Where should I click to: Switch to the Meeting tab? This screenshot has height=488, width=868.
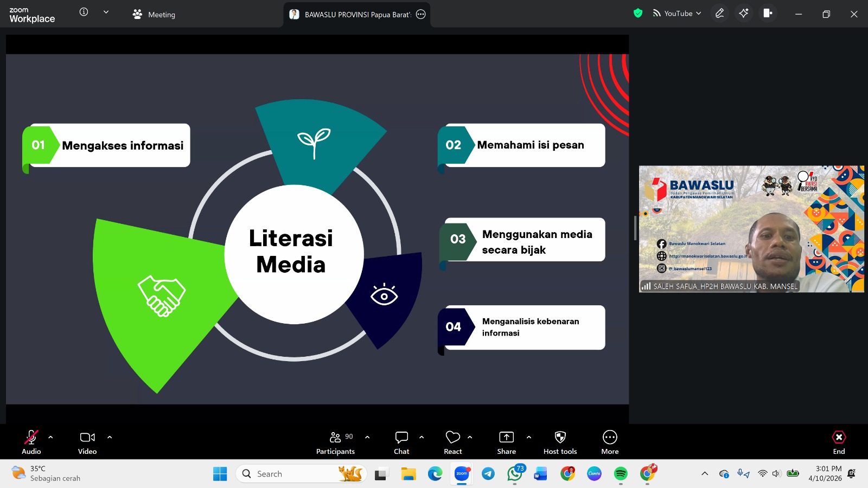coord(155,15)
